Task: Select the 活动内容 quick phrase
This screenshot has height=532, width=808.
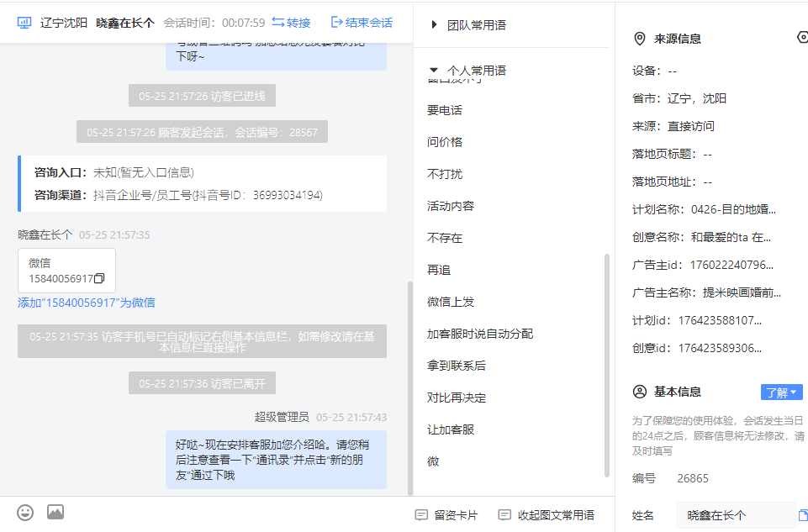Action: coord(451,206)
